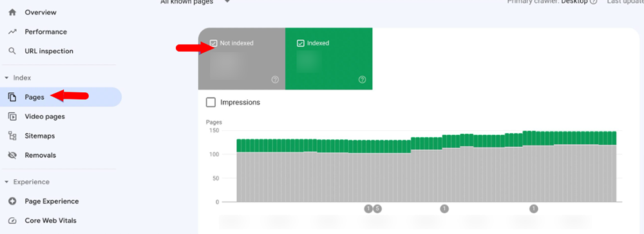Click the Page Experience plus-circle icon
Viewport: 644px width, 234px height.
pyautogui.click(x=12, y=201)
